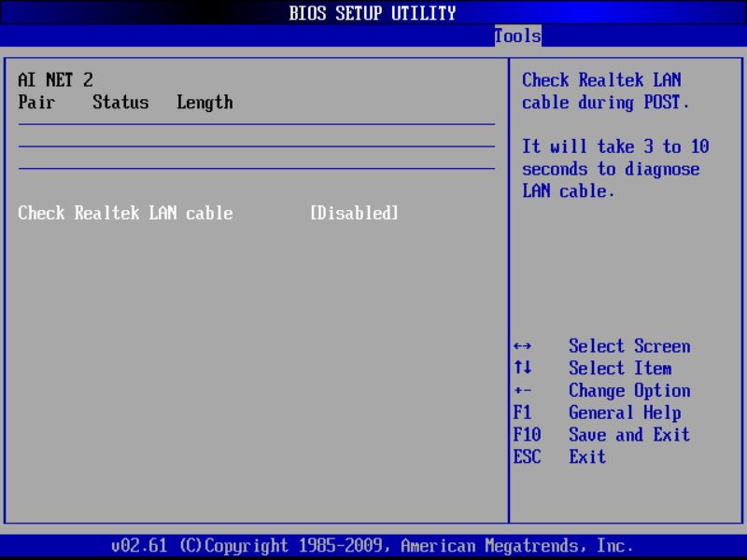
Task: Activate Select Screen legend entry
Action: click(x=628, y=346)
